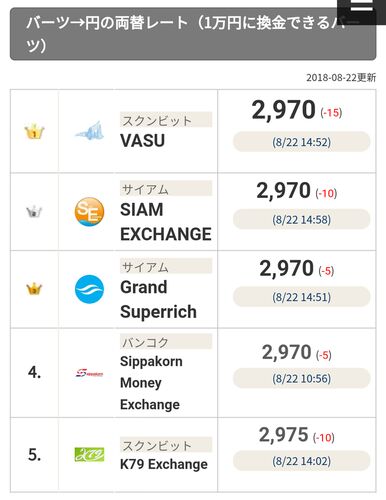The image size is (386, 500).
Task: Click the 8/22 14:52 timestamp pill
Action: coord(301,142)
